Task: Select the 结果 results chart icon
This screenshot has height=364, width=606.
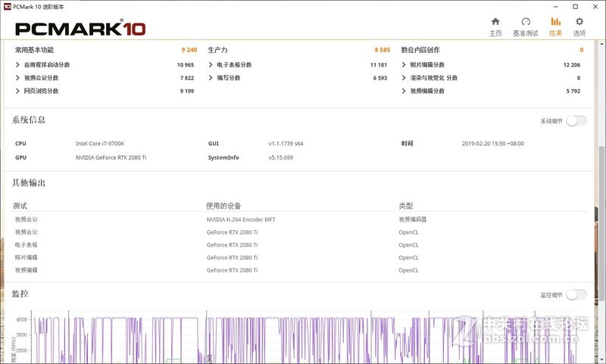Action: tap(555, 21)
